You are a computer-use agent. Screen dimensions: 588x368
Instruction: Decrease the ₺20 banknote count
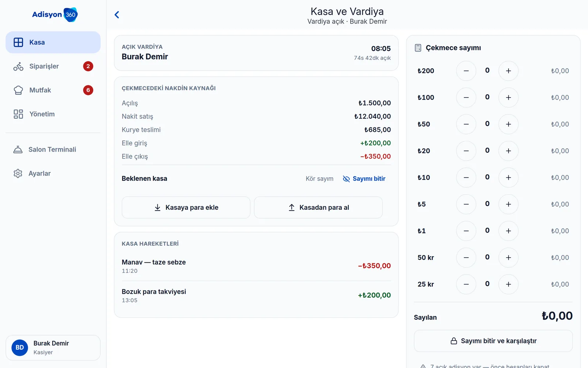466,151
